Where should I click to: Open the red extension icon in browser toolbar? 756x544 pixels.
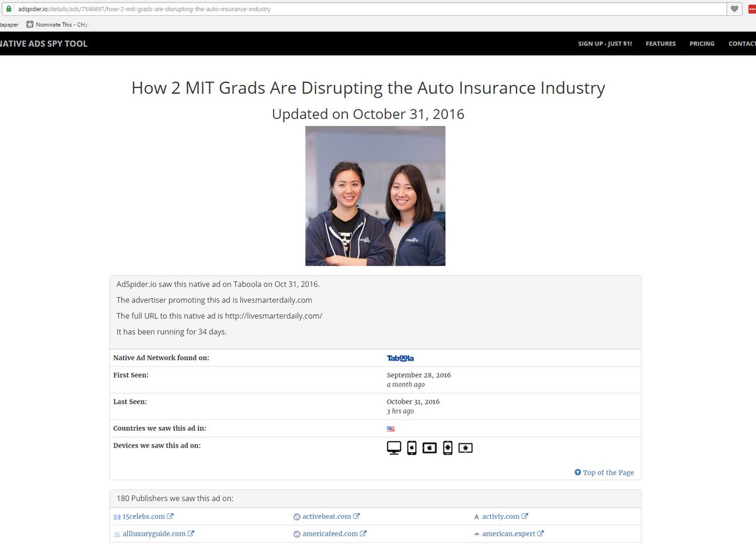(752, 9)
